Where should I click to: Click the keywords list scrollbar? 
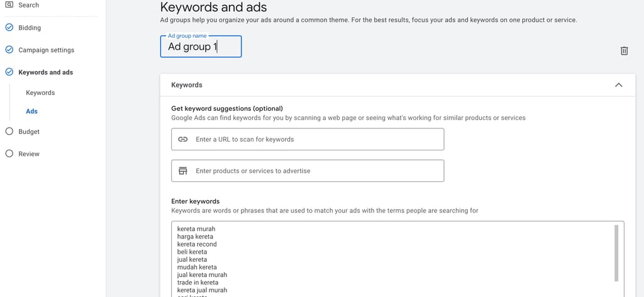coord(616,252)
